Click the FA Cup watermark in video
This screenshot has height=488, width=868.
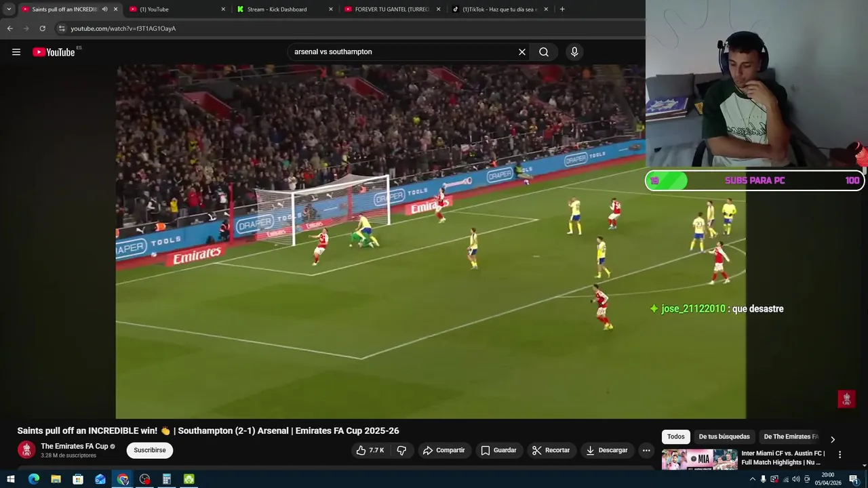(x=846, y=399)
